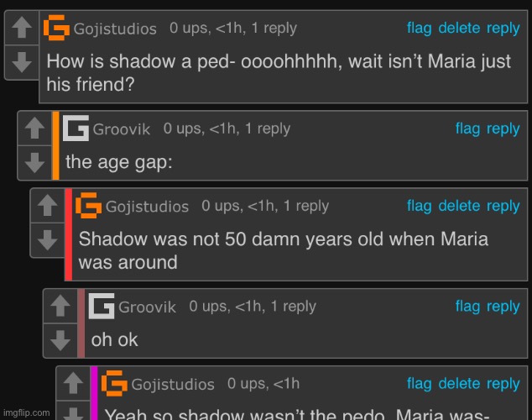
Task: Downvote Groovik's "oh ok" comment
Action: (x=60, y=340)
